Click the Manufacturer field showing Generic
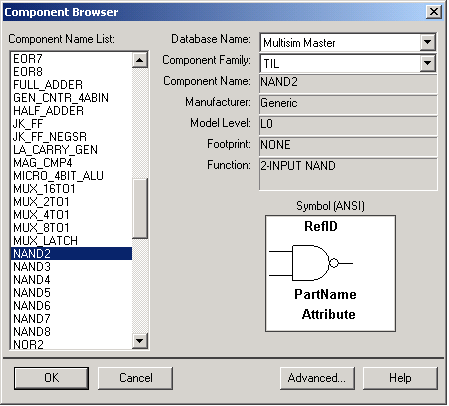449x406 pixels. 348,105
